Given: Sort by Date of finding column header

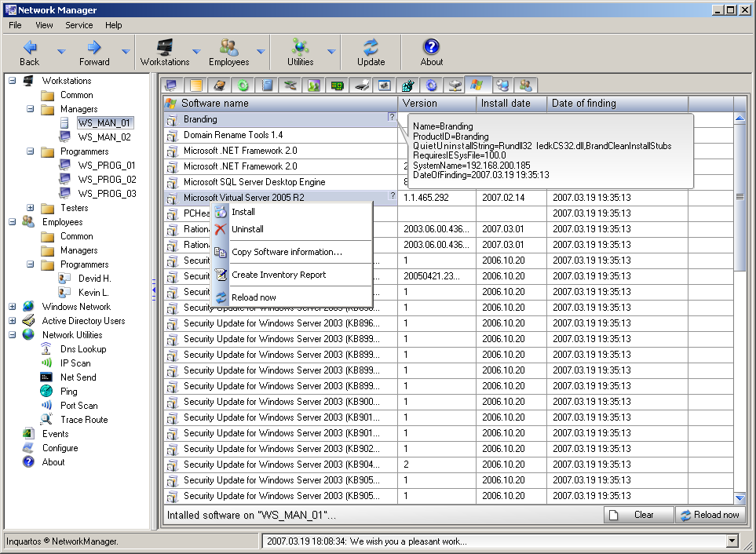Looking at the screenshot, I should (x=618, y=103).
